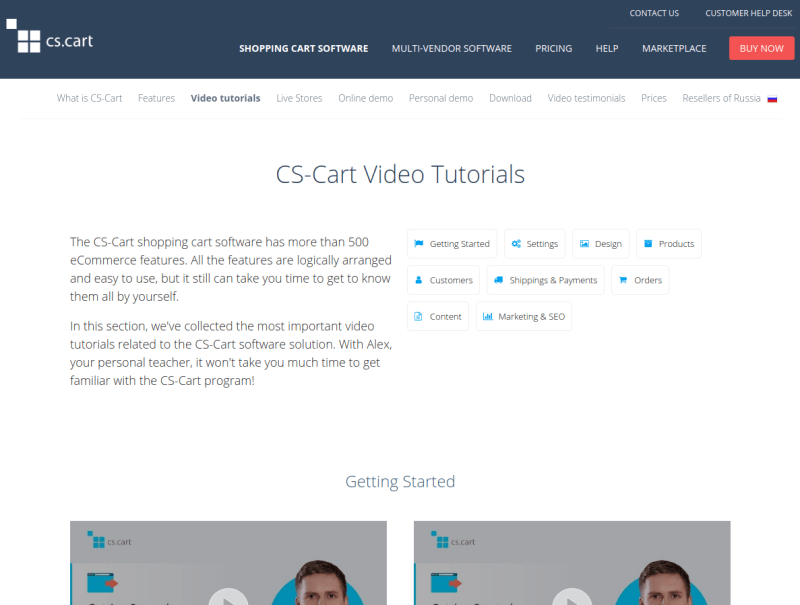This screenshot has height=605, width=800.
Task: Click the Buy Now button
Action: (x=761, y=47)
